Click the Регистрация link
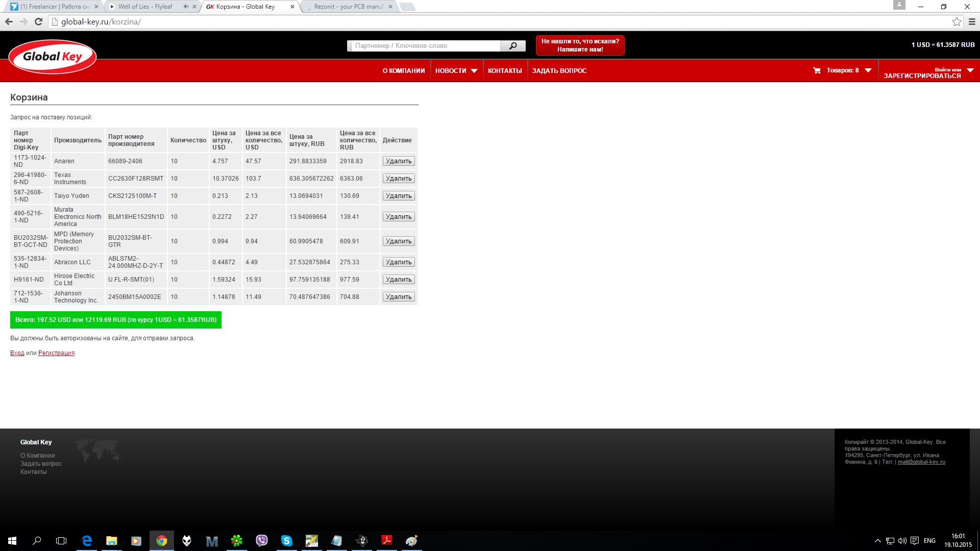 point(56,353)
